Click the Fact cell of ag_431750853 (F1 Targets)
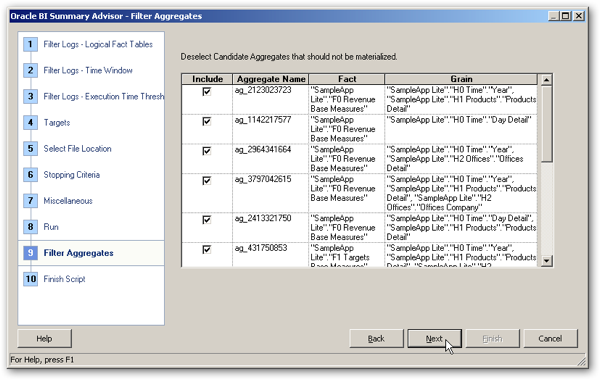Viewport: 600px width, 380px height. pos(347,255)
